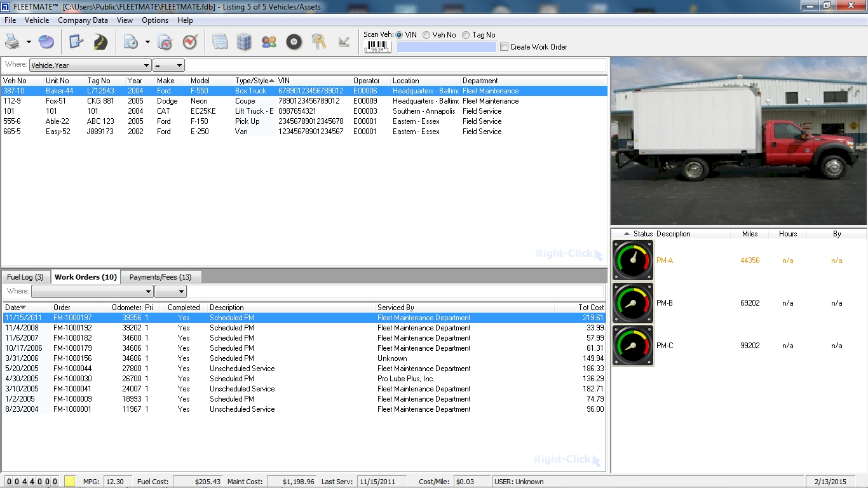Open the work orders Where filter dropdown

click(x=150, y=291)
